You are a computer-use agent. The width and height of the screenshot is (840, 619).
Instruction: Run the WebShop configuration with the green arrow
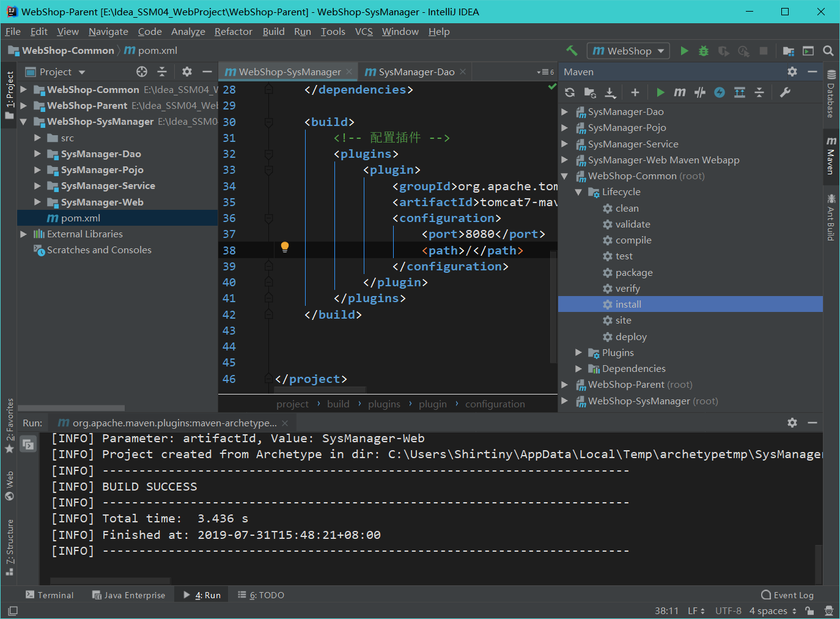click(684, 51)
